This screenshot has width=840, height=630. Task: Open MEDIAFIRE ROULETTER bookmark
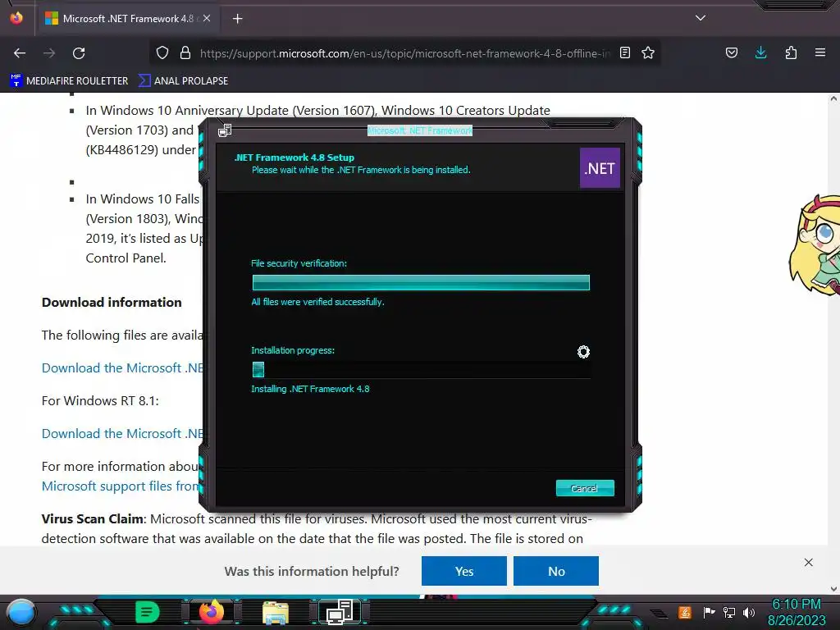69,81
